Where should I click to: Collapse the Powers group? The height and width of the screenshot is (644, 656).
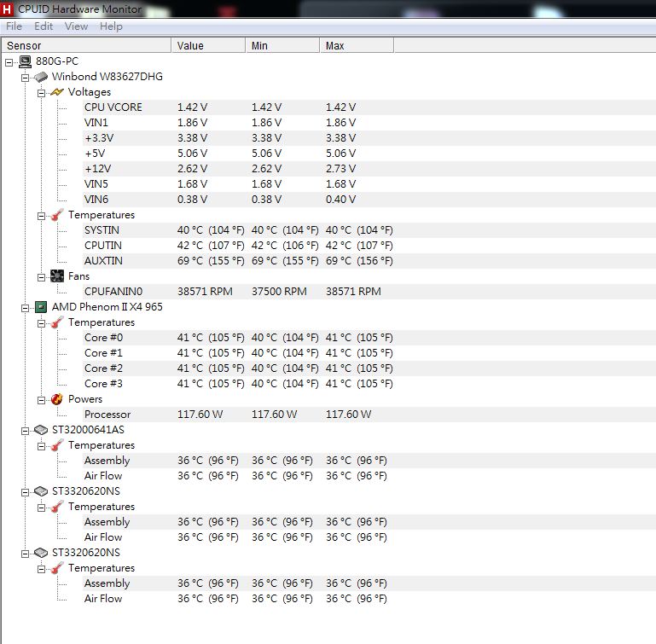tap(41, 400)
